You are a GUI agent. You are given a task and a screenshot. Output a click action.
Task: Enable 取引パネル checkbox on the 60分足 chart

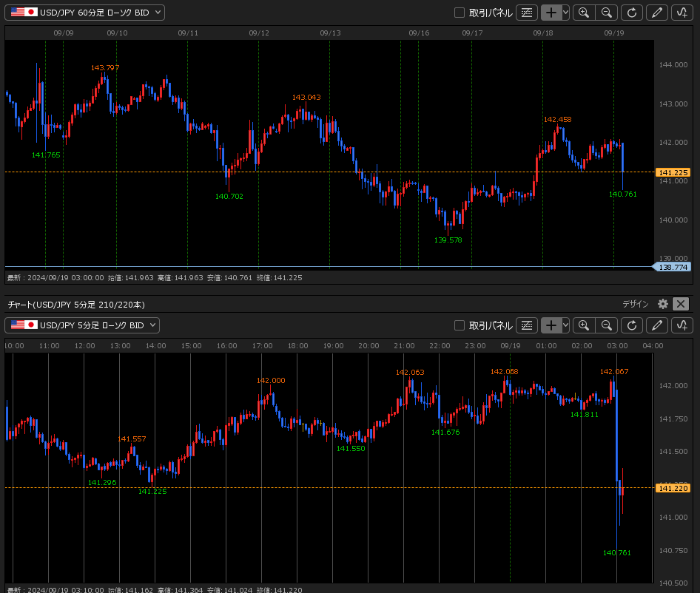460,13
